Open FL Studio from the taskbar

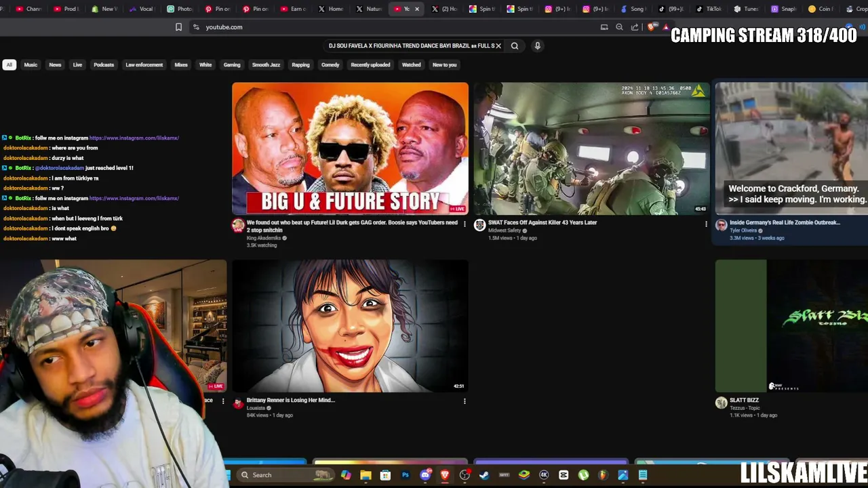(x=603, y=475)
